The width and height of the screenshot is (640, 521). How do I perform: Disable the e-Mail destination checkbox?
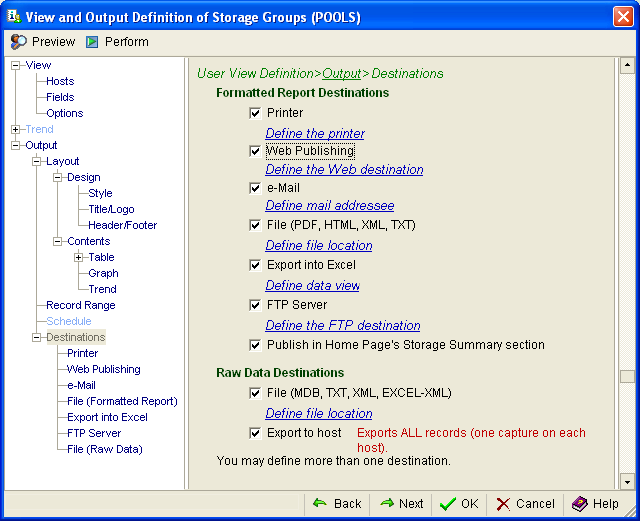pyautogui.click(x=255, y=188)
